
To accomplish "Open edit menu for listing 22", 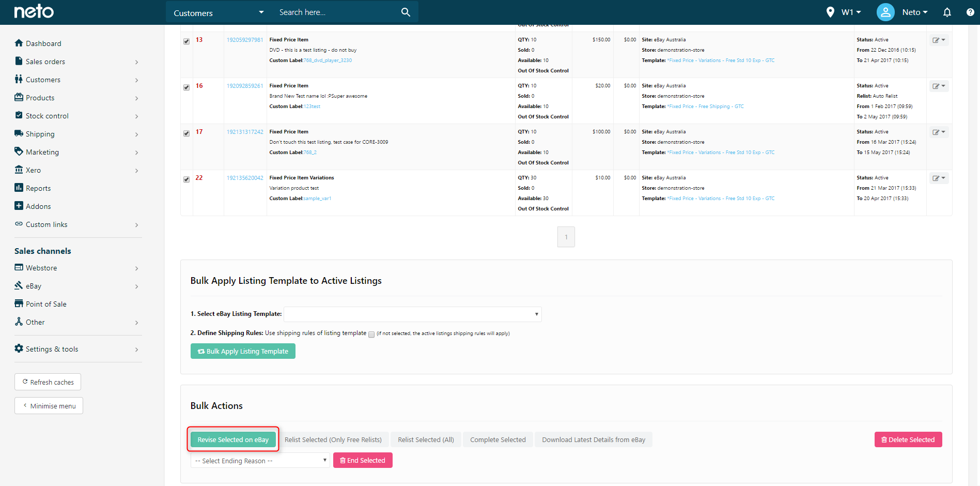I will click(939, 178).
